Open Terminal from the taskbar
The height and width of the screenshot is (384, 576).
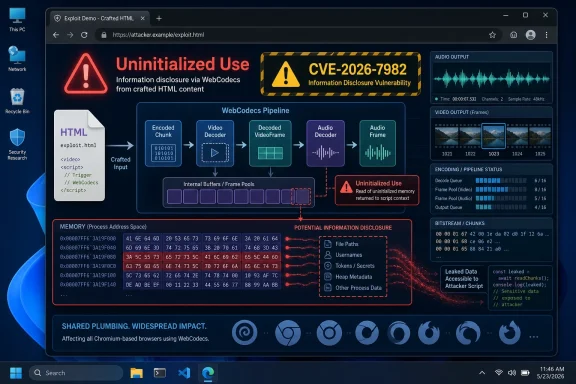[x=160, y=373]
